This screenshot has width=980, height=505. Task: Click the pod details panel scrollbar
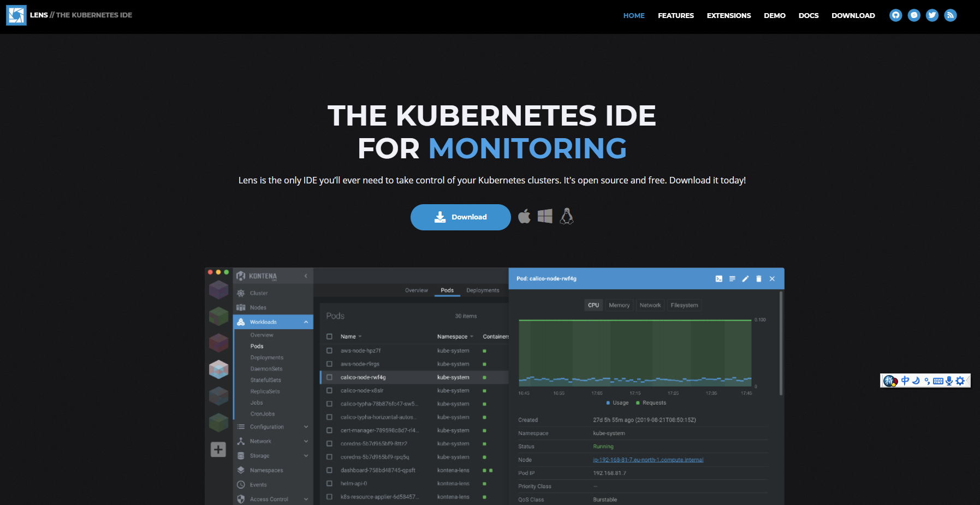point(781,343)
